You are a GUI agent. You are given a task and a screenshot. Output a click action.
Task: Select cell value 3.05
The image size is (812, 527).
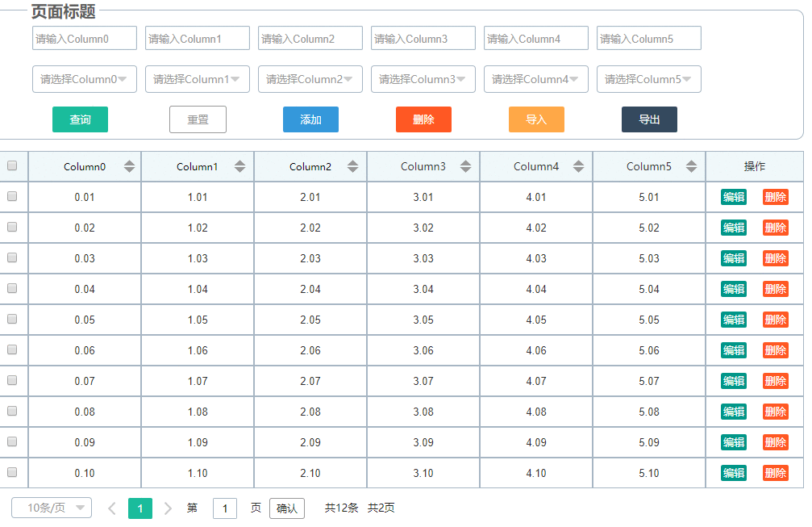point(423,320)
